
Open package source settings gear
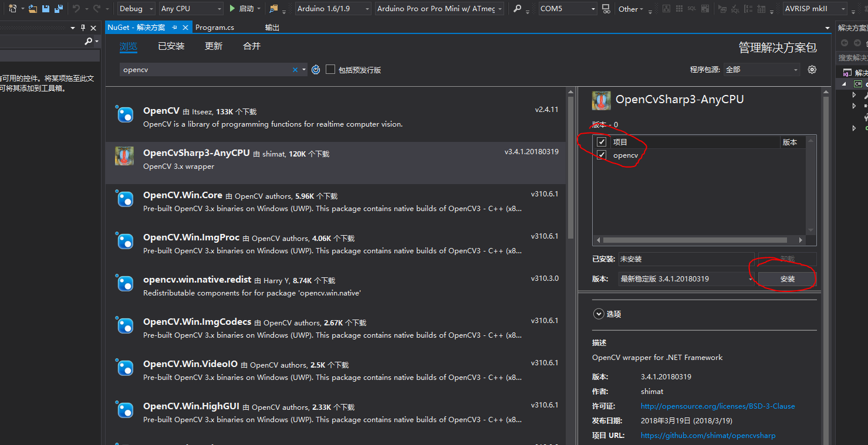(812, 70)
